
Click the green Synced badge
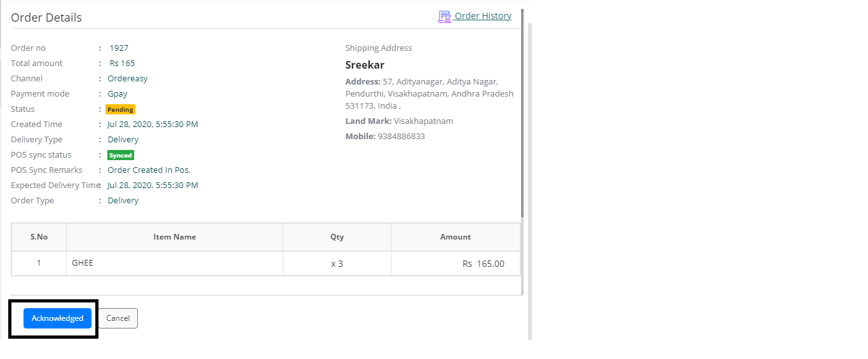[121, 155]
